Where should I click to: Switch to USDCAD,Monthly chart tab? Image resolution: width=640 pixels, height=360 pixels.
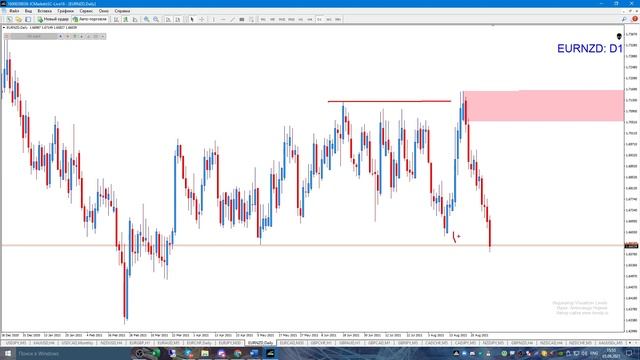[x=77, y=343]
